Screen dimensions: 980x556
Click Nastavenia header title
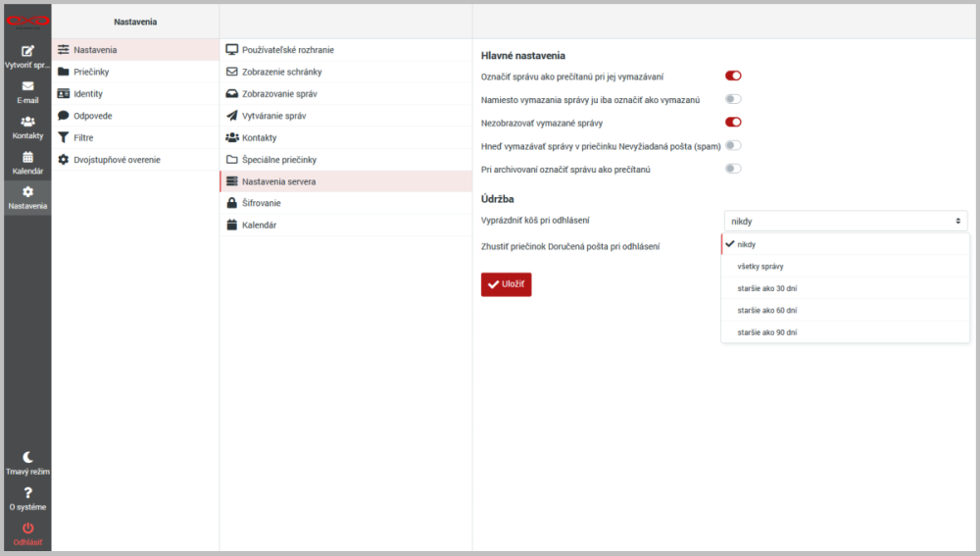coord(135,22)
